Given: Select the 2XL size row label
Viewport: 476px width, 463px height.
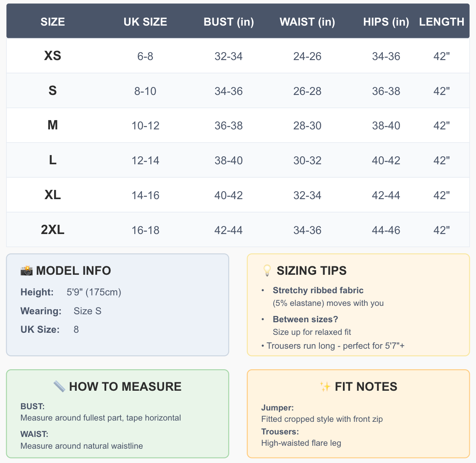Looking at the screenshot, I should [52, 230].
